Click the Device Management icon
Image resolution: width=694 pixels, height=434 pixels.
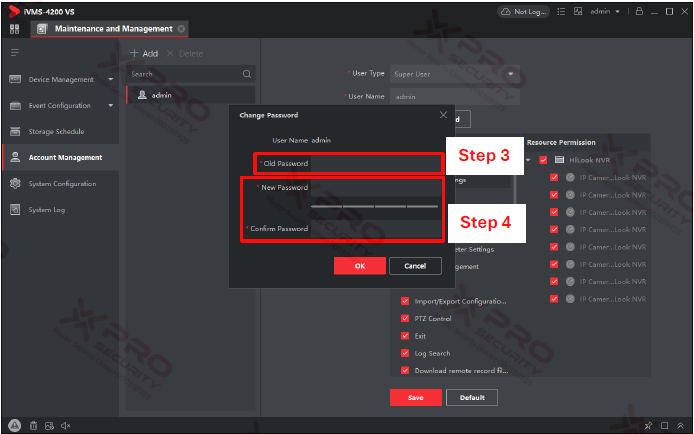15,79
